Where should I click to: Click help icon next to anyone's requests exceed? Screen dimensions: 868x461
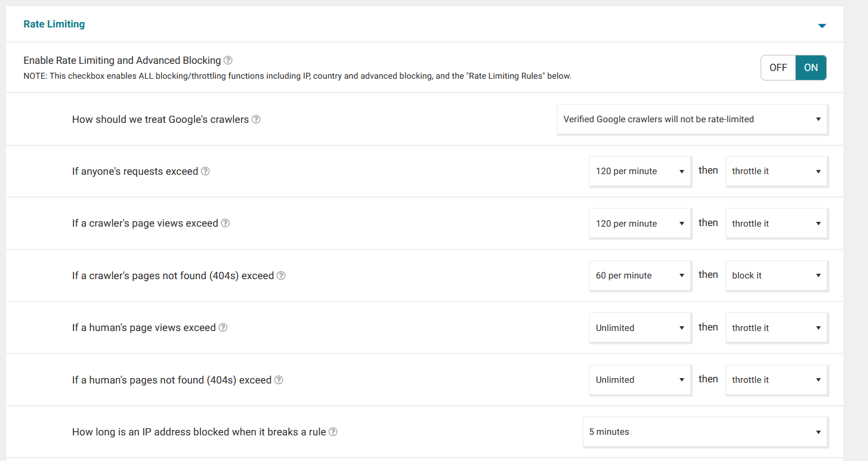[x=205, y=171]
